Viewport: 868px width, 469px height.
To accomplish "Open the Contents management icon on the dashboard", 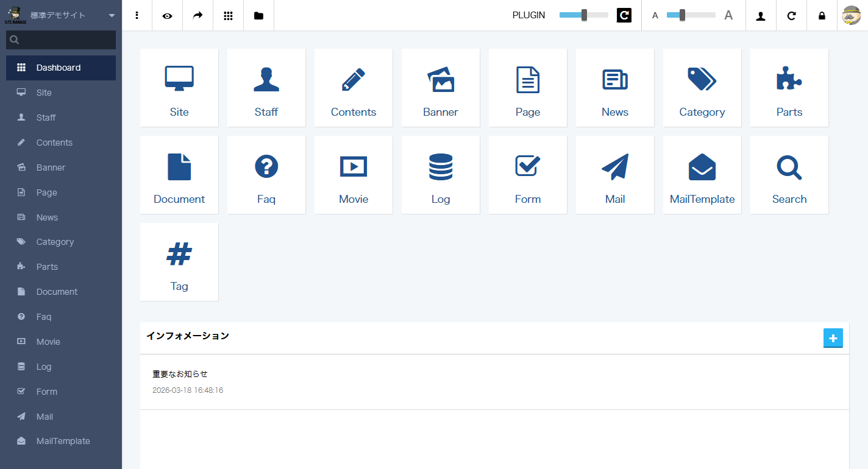I will point(354,87).
